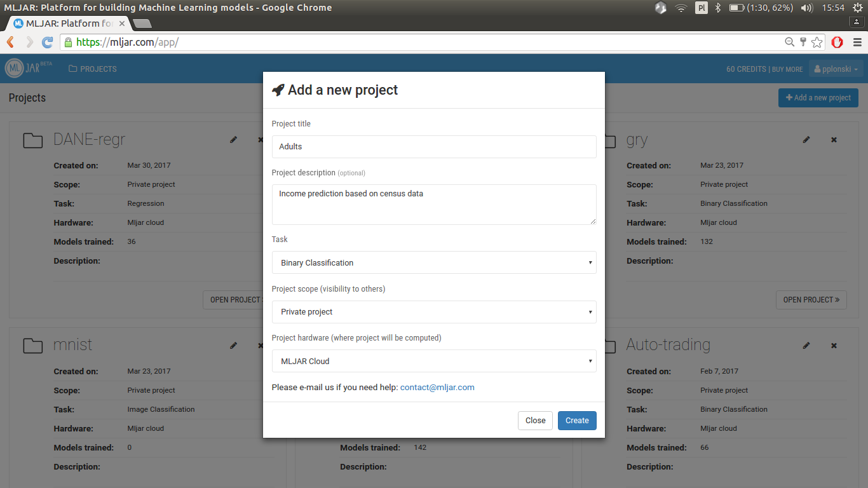Click the pencil edit icon for DANE-regr

[234, 140]
